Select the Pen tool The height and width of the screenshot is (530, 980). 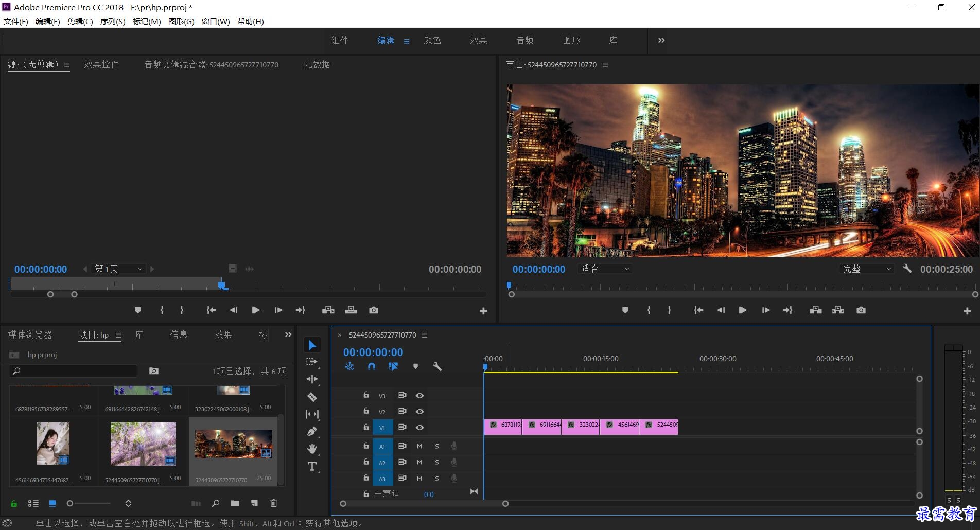tap(312, 432)
